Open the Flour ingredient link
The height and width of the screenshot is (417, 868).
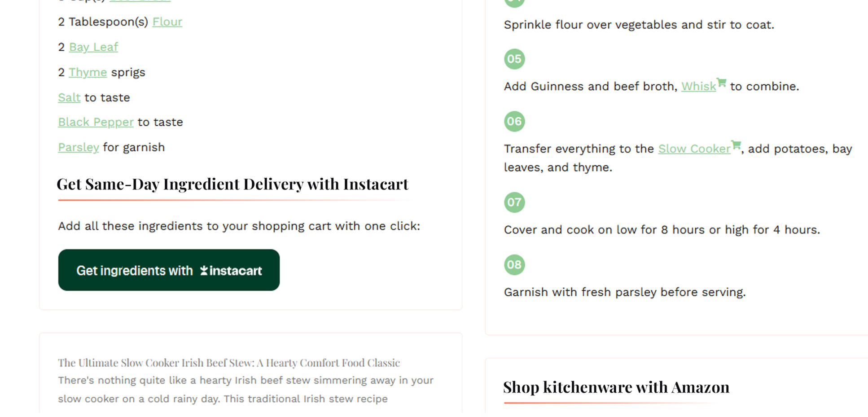point(167,22)
